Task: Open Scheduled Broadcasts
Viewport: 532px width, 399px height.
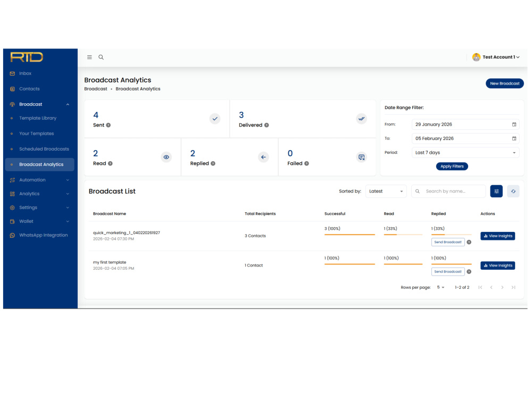Action: (x=39, y=149)
